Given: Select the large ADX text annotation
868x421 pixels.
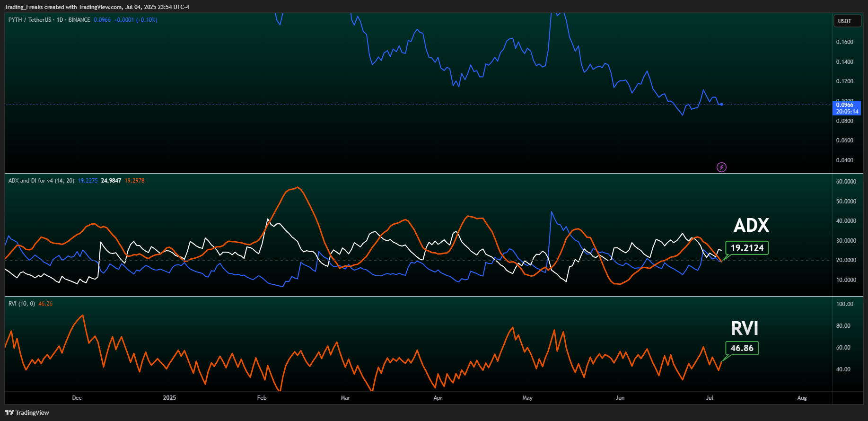Looking at the screenshot, I should (751, 225).
